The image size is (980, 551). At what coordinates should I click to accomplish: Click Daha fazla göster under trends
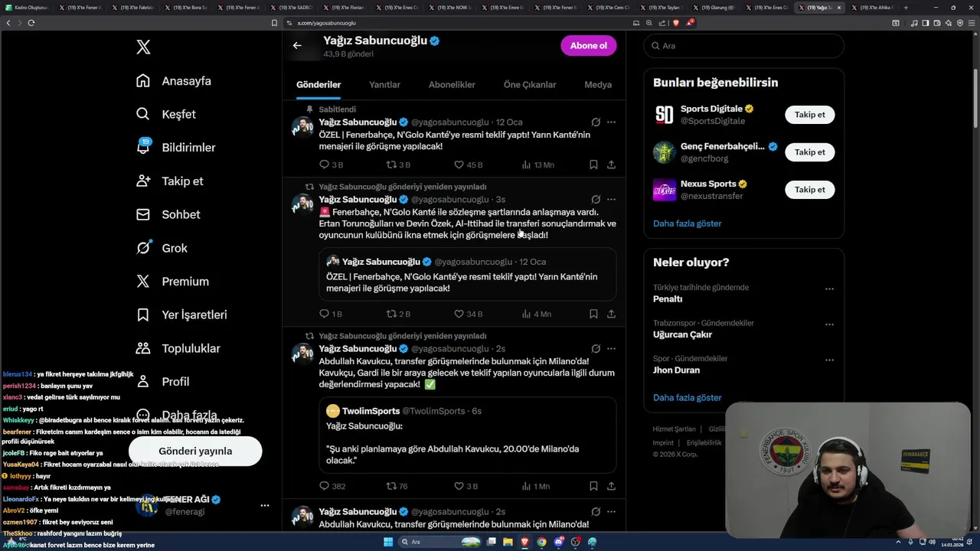click(x=687, y=398)
